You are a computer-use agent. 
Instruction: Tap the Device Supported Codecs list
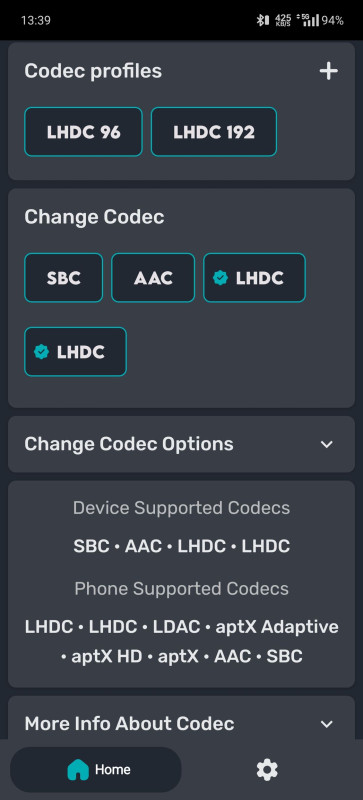pyautogui.click(x=181, y=546)
